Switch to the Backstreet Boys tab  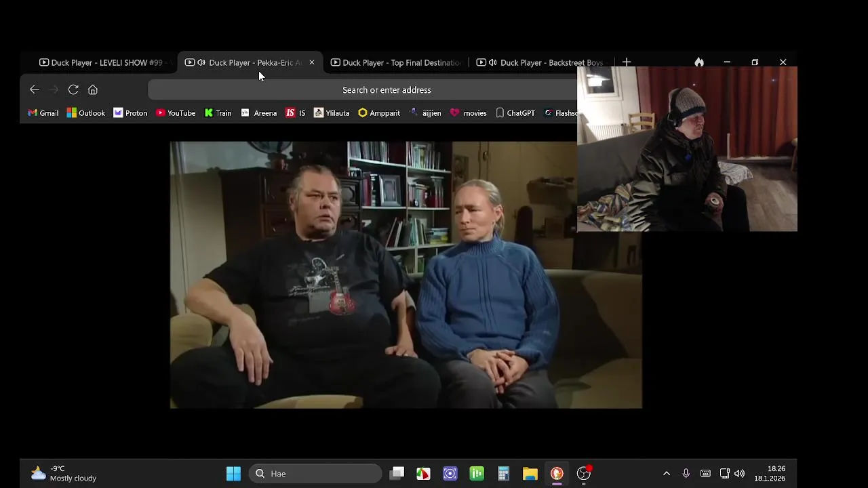tap(540, 62)
